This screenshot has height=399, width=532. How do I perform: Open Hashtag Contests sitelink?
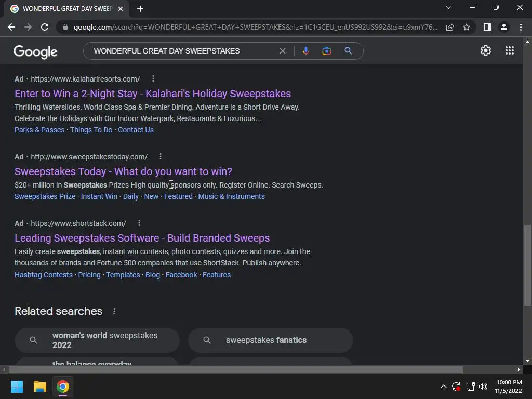click(x=44, y=275)
